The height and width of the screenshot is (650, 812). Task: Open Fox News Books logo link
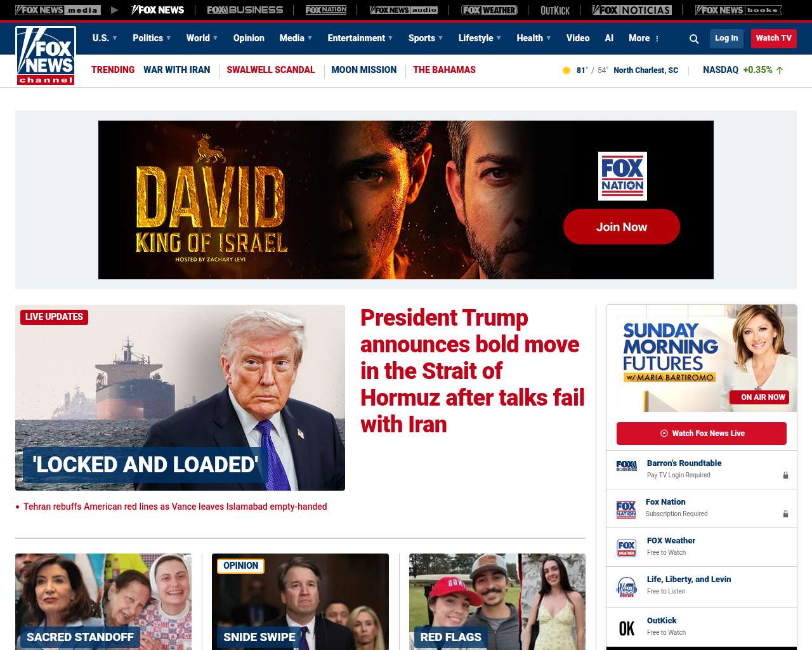pyautogui.click(x=738, y=10)
